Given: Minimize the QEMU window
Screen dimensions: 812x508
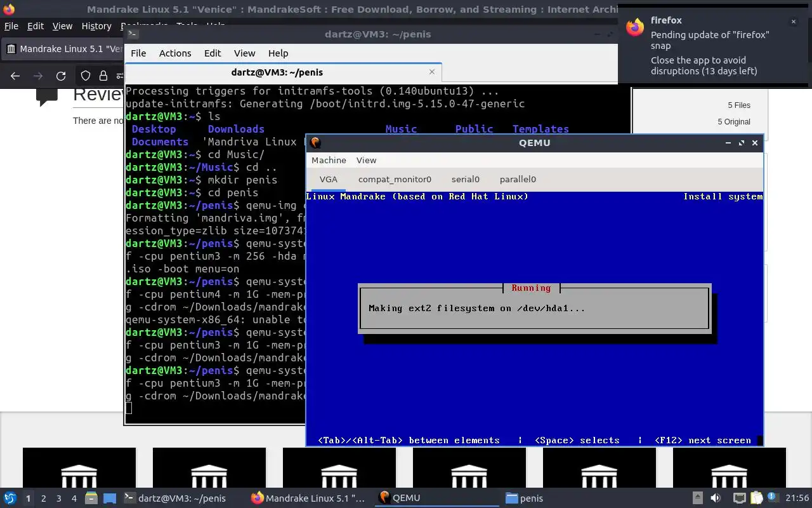Looking at the screenshot, I should 728,143.
